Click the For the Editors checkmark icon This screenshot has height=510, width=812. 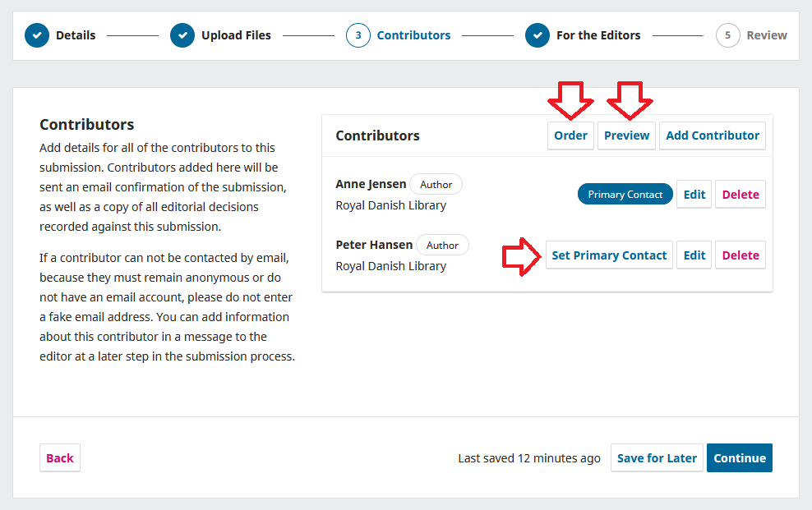coord(537,35)
